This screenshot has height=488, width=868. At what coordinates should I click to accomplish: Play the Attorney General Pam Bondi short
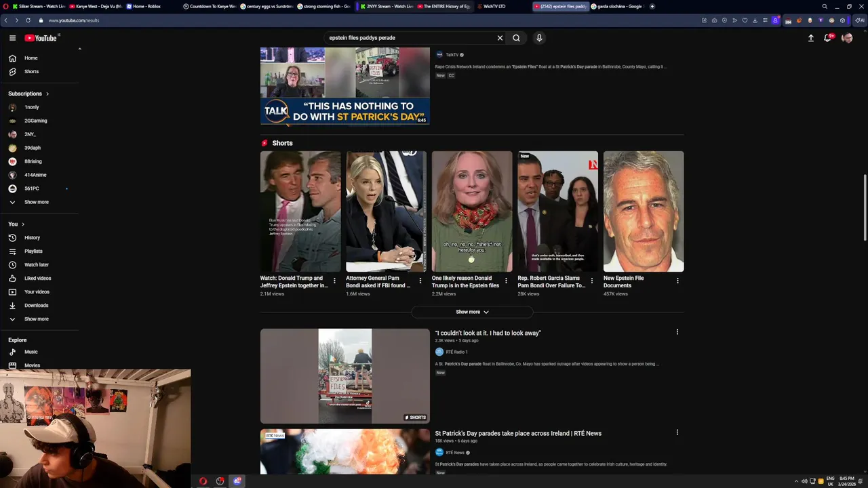[386, 211]
